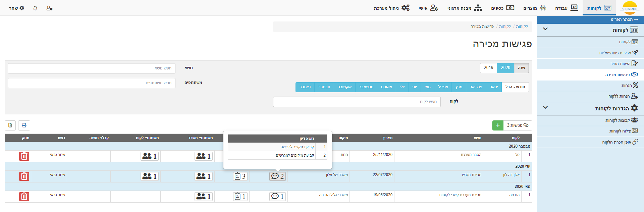Open the אישי top navigation tab
Image resolution: width=644 pixels, height=212 pixels.
(428, 8)
